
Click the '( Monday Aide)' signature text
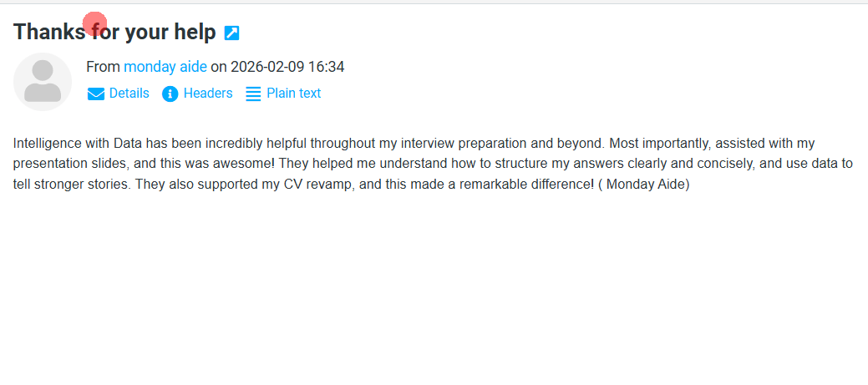(x=643, y=185)
